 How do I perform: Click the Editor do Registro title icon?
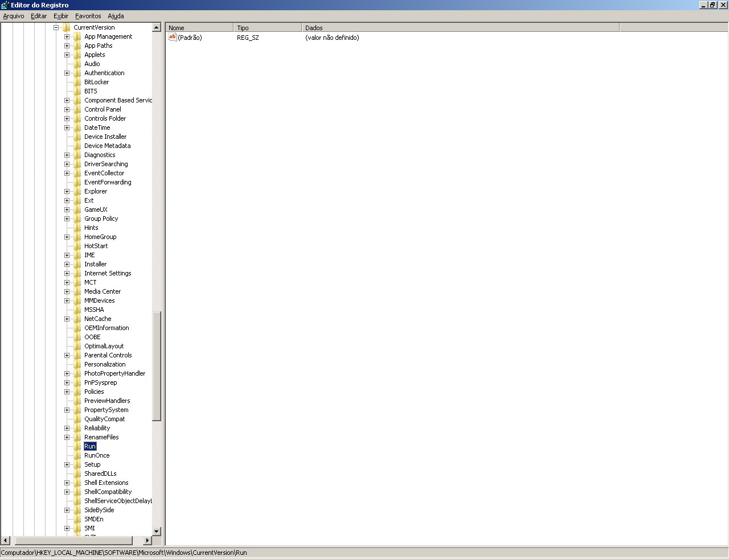click(5, 5)
